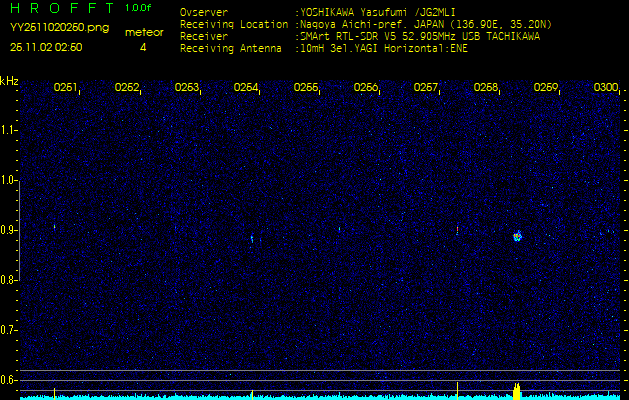Click the gray vertical range bar beside 0.9 kHz
Viewport: 629px width, 400px height.
click(20, 230)
